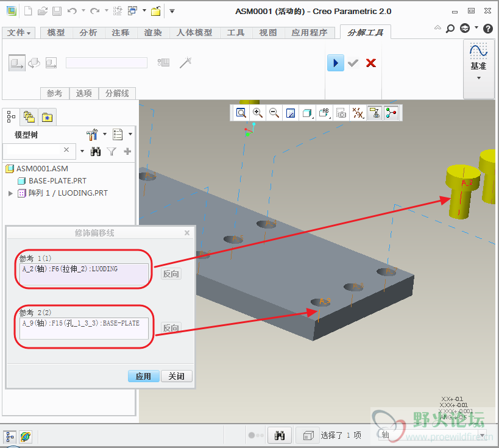Collapse the ribbon with the up chevron
The image size is (499, 448).
(437, 27)
